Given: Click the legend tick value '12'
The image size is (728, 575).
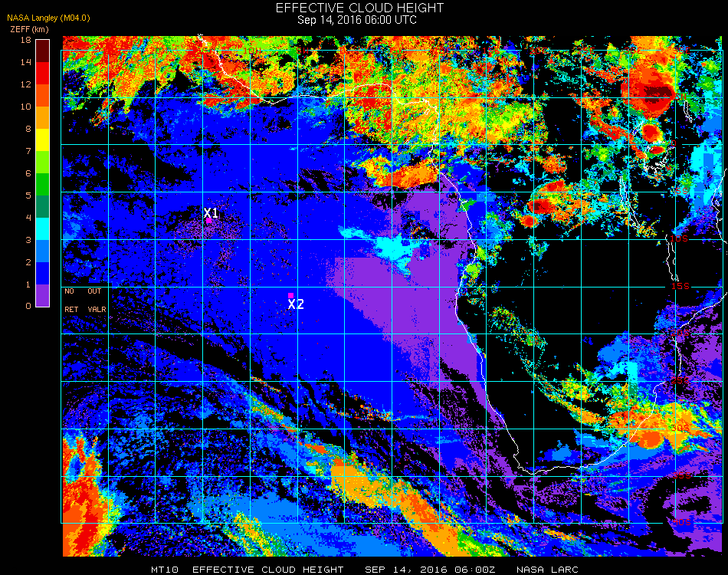Looking at the screenshot, I should coord(26,84).
